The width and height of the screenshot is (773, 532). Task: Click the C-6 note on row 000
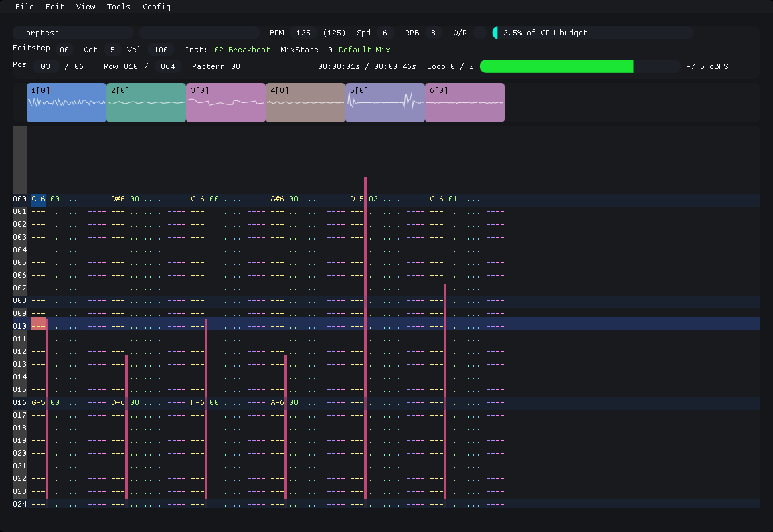click(37, 199)
